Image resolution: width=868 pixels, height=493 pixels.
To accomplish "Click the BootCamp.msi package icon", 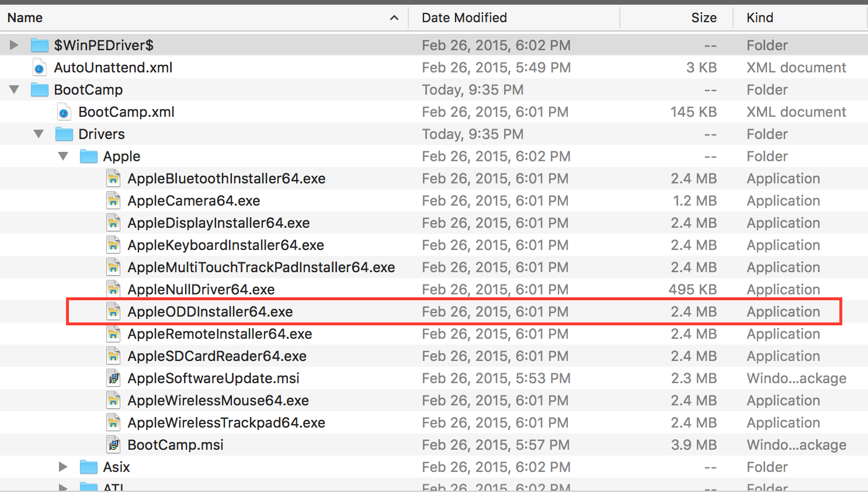I will coord(113,445).
